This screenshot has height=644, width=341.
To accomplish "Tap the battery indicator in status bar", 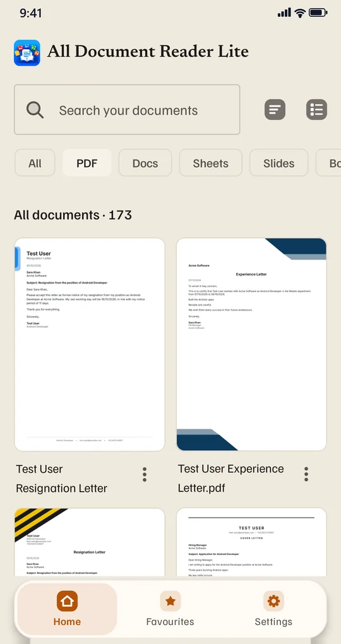I will point(318,13).
